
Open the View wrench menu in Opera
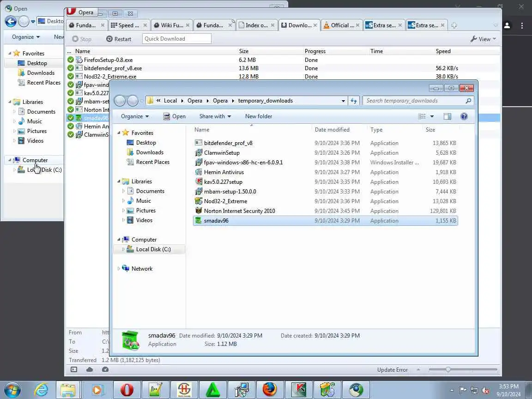(x=483, y=39)
